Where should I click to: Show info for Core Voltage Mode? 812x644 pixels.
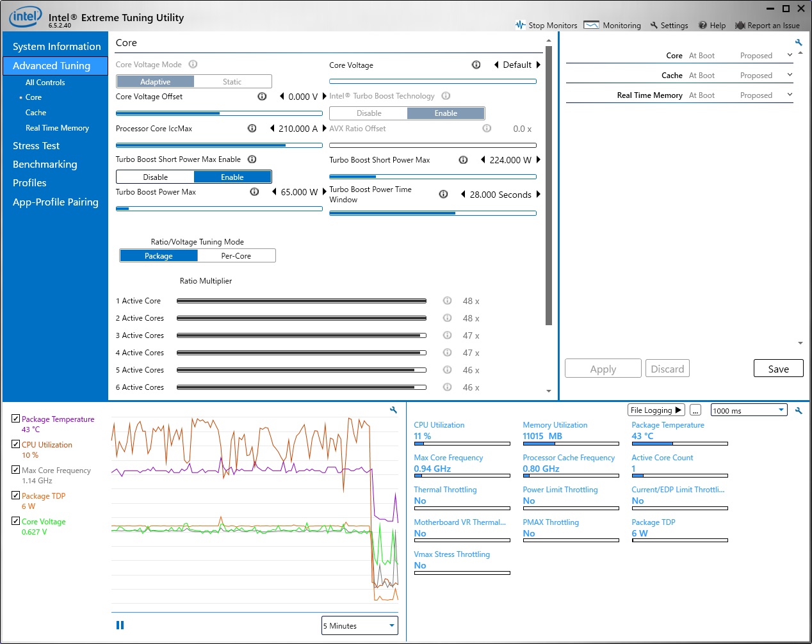(193, 64)
